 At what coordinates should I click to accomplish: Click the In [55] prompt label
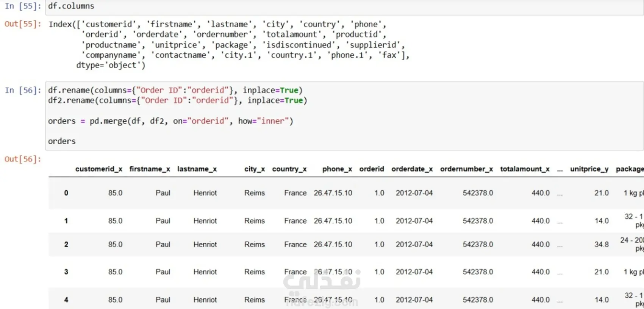[x=23, y=6]
